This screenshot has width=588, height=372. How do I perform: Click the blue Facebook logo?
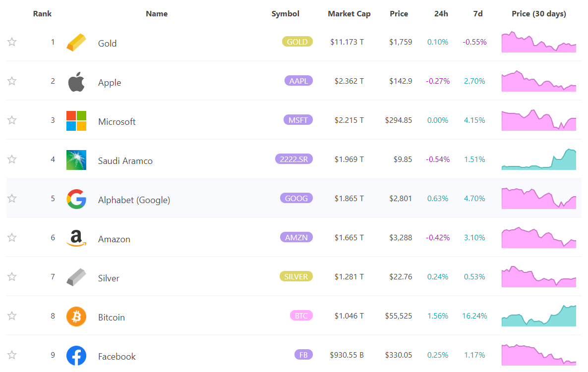(76, 356)
